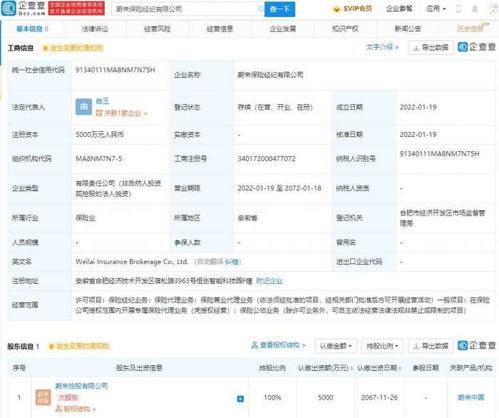Select the registration number 340172000477072
This screenshot has height=418, width=499.
coord(266,159)
